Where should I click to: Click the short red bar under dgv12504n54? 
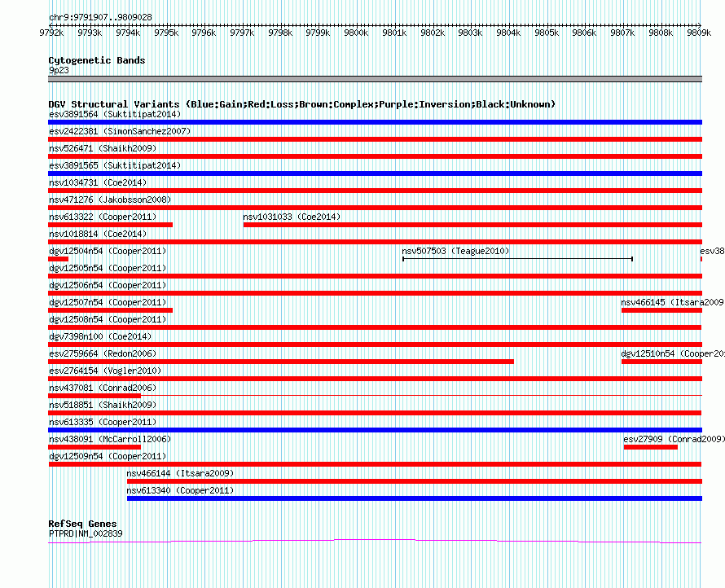[59, 259]
